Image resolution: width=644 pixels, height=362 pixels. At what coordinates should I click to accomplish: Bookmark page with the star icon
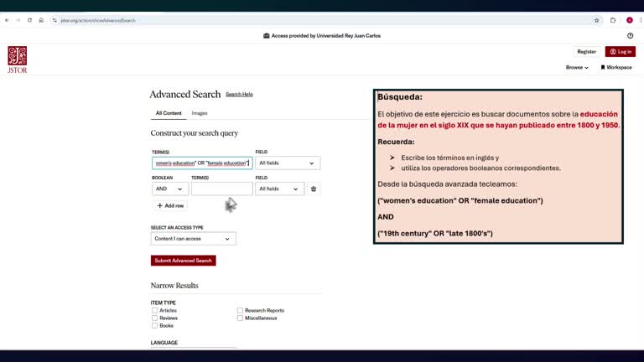pos(597,20)
